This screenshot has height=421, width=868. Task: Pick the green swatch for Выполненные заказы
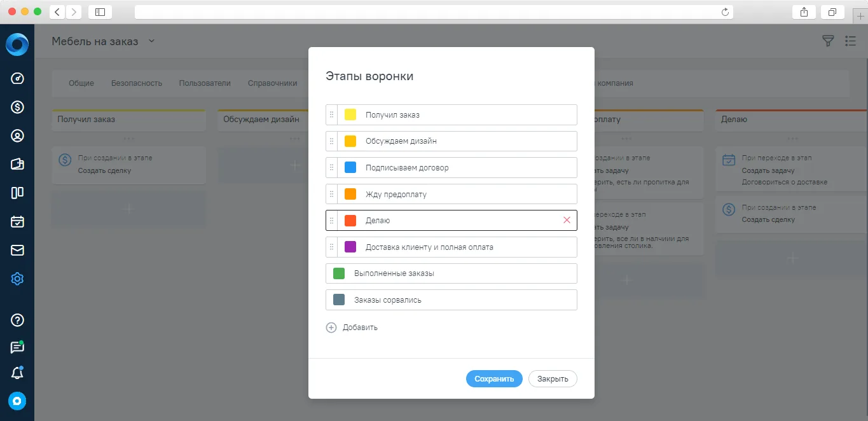click(x=339, y=273)
